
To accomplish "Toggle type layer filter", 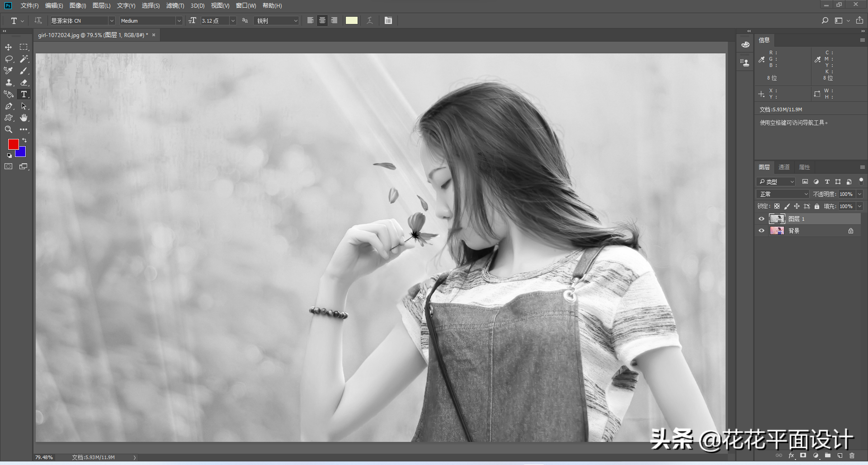I will (827, 181).
